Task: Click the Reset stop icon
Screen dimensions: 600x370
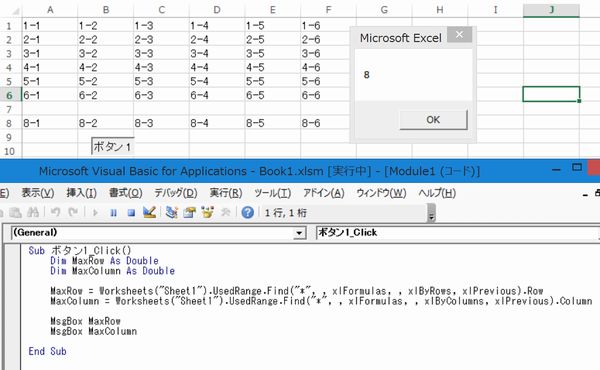Action: 131,212
